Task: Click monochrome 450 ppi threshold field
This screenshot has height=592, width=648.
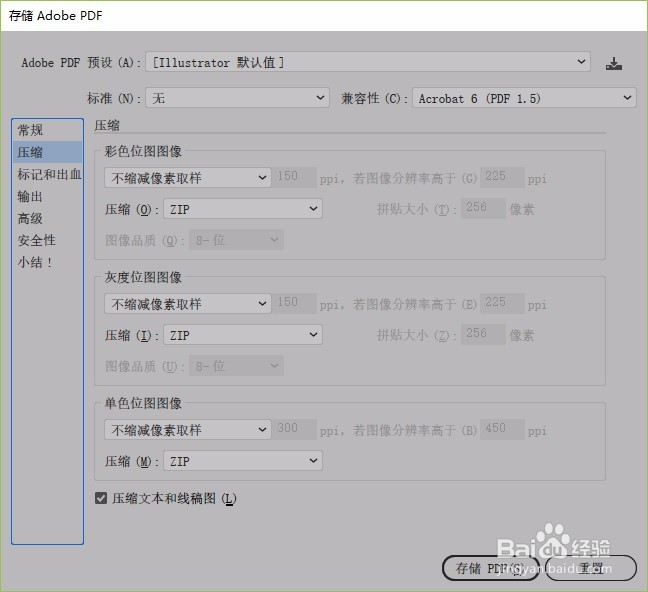Action: tap(502, 430)
